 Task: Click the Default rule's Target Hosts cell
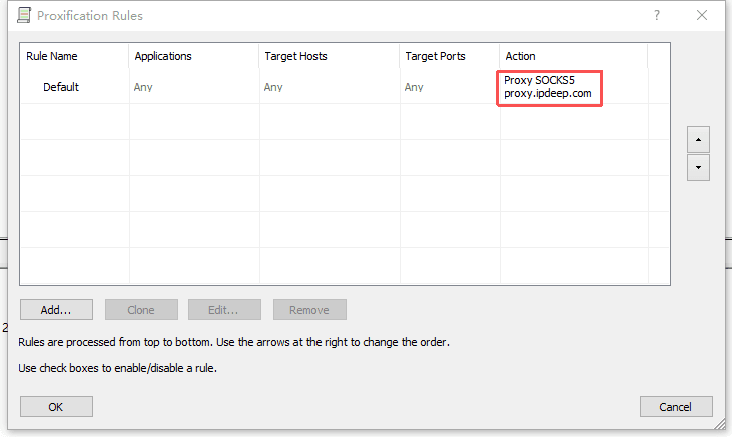coord(273,87)
